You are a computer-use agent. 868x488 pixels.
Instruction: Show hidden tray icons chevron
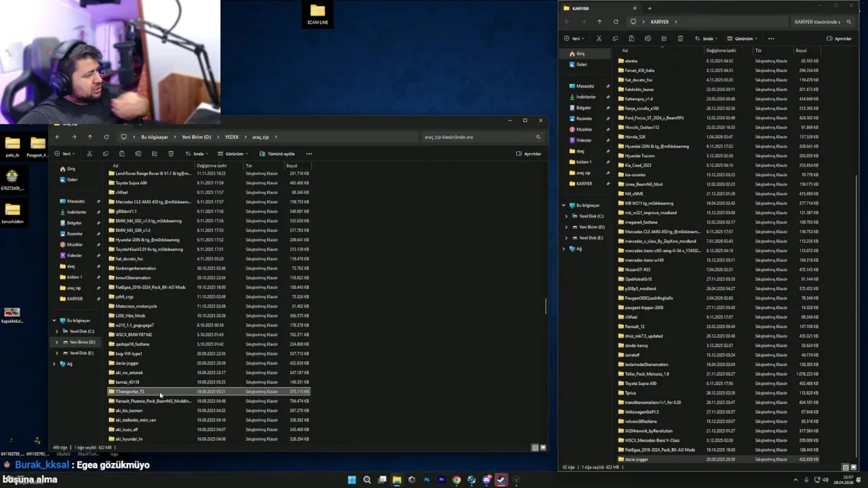(x=795, y=480)
